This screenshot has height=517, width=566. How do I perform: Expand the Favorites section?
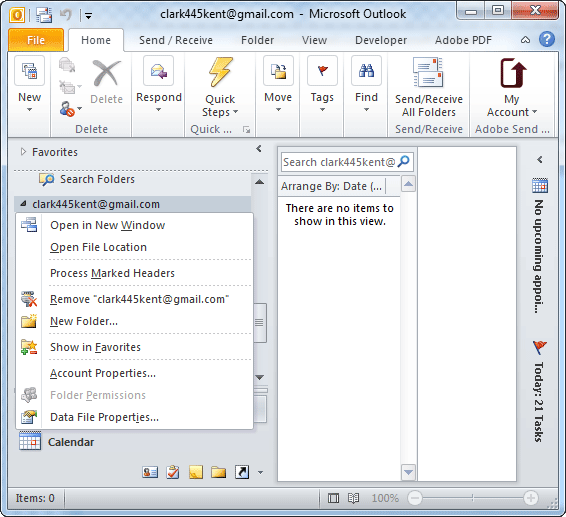(23, 152)
